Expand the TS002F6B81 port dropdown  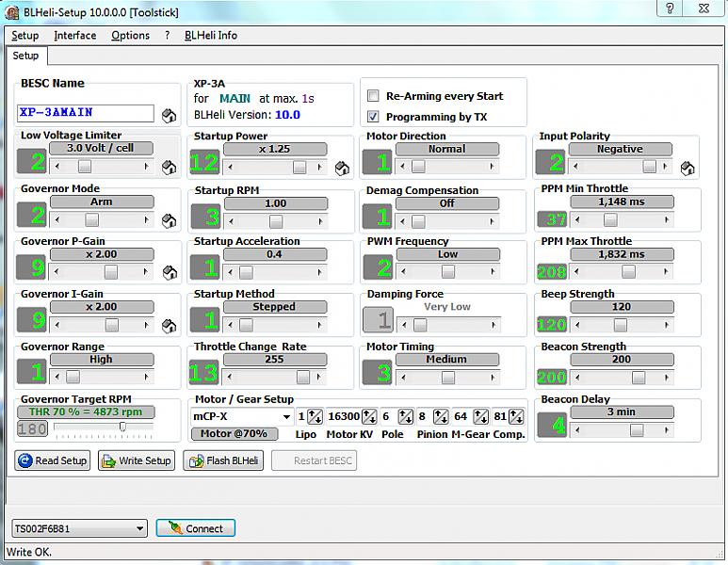tap(139, 528)
